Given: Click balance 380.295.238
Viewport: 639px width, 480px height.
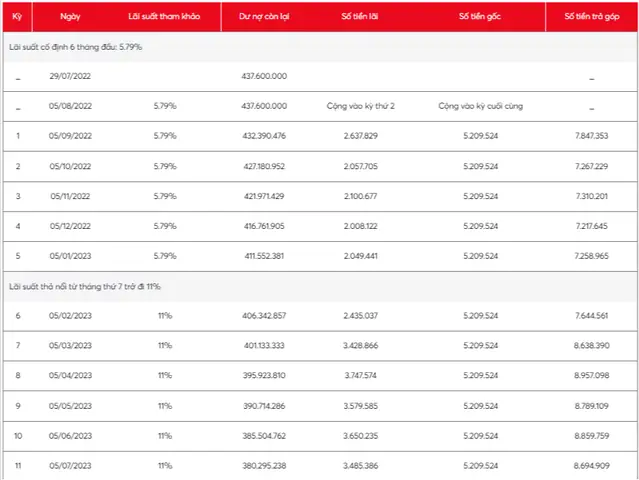Looking at the screenshot, I should (264, 465).
